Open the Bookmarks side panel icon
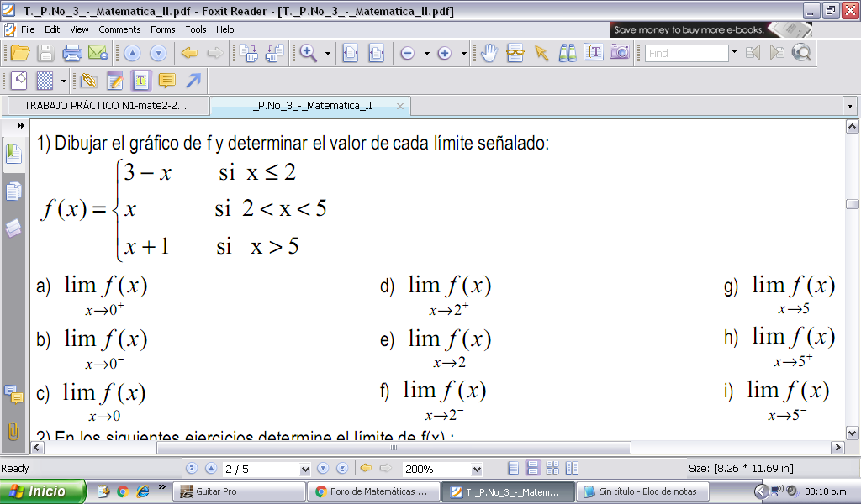This screenshot has width=861, height=504. point(13,154)
